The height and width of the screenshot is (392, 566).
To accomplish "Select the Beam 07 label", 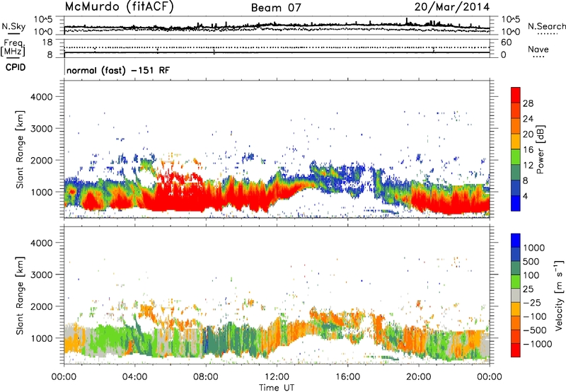I will [x=276, y=8].
